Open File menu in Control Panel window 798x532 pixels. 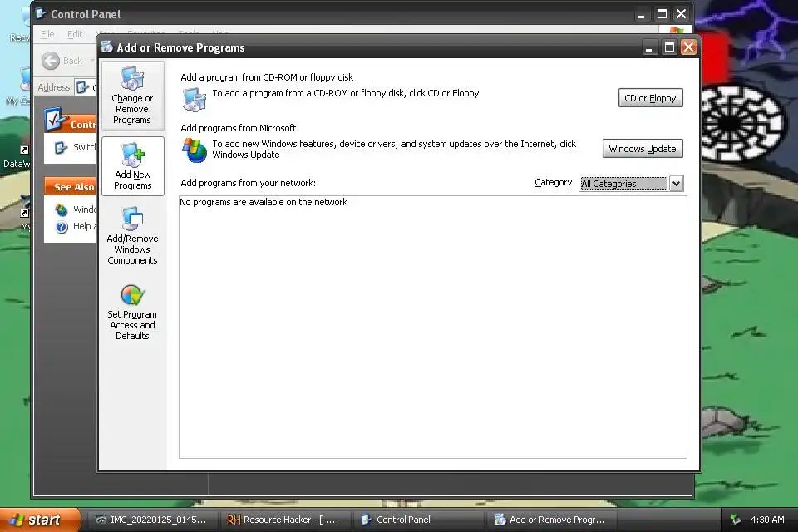pyautogui.click(x=47, y=34)
